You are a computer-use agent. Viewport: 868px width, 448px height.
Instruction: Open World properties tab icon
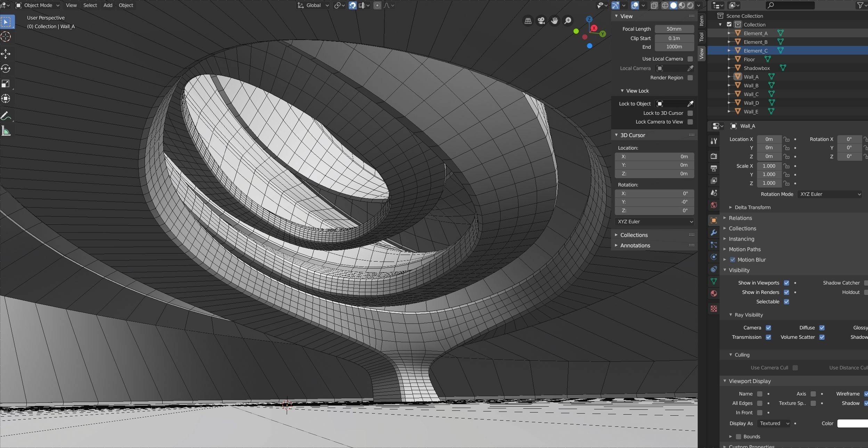click(x=714, y=205)
